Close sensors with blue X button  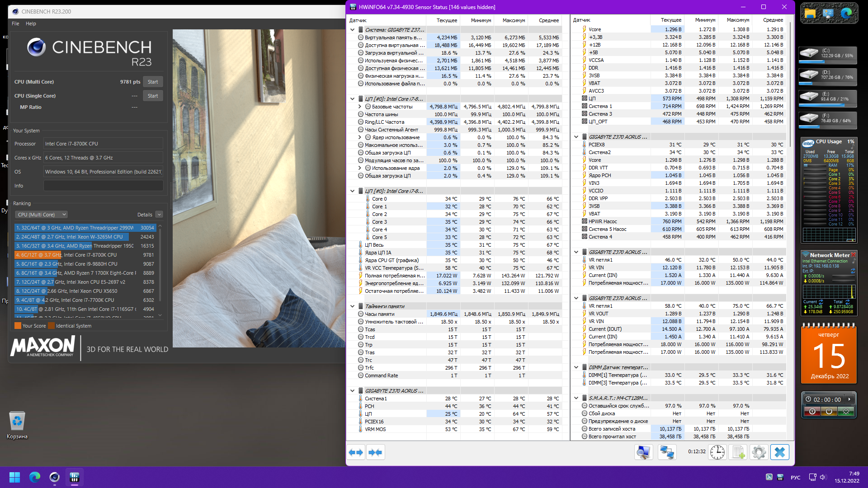click(x=780, y=452)
